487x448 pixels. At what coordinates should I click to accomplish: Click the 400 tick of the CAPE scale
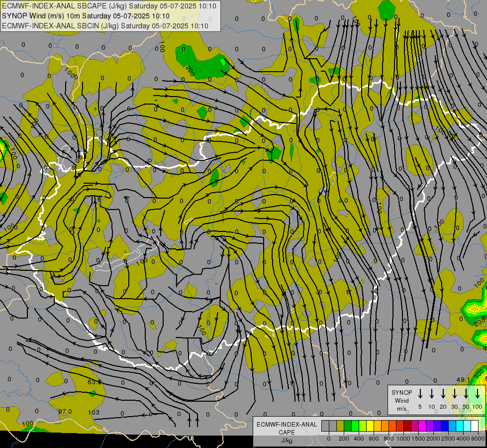359,439
